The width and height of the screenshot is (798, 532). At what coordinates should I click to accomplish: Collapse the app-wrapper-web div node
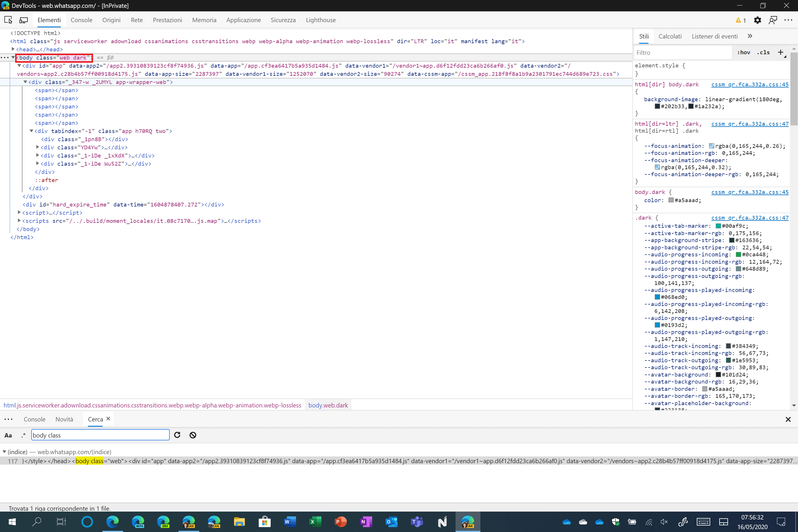tap(25, 82)
